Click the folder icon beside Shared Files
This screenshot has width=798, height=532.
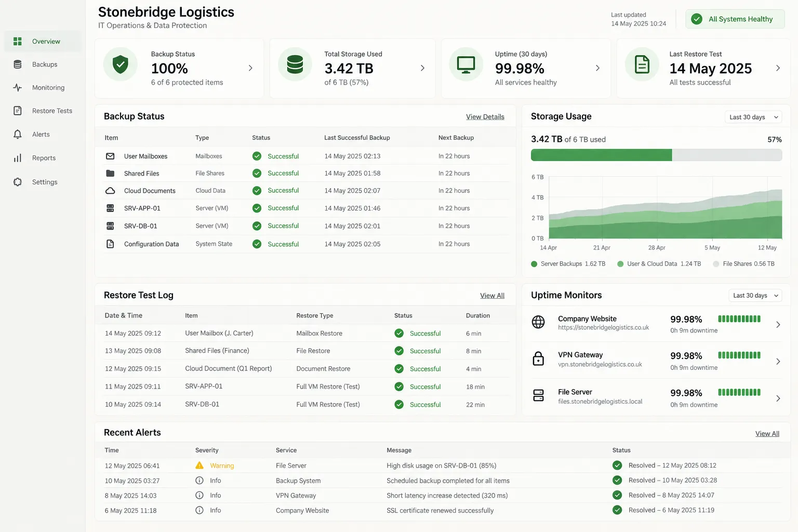coord(110,173)
